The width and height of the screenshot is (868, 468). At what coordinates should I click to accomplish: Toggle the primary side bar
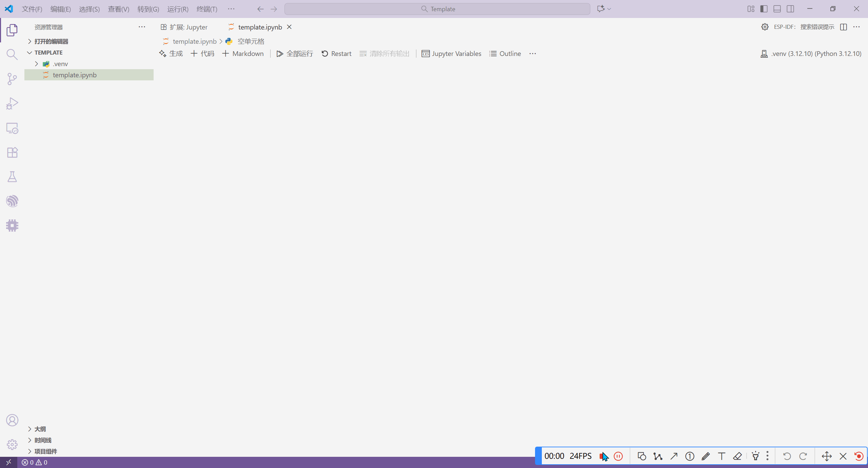coord(764,9)
